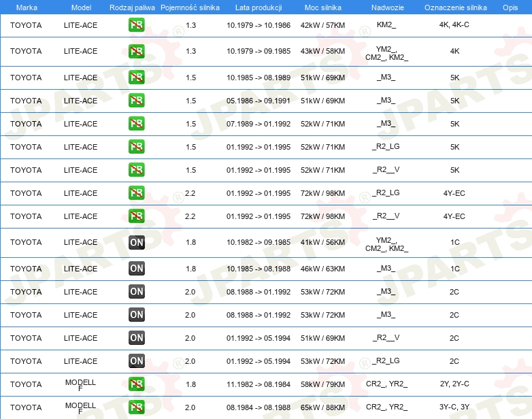
Task: Click the Nadwozie column header
Action: 388,7
